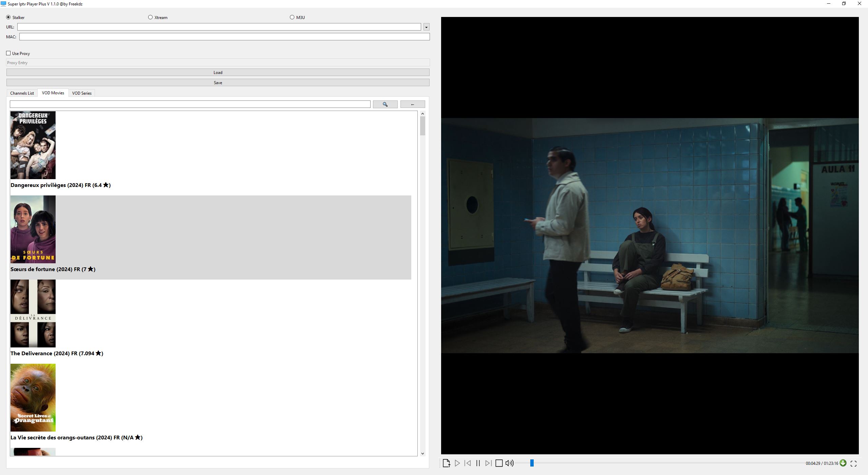Click the green download arrow icon
The width and height of the screenshot is (868, 475).
click(843, 463)
